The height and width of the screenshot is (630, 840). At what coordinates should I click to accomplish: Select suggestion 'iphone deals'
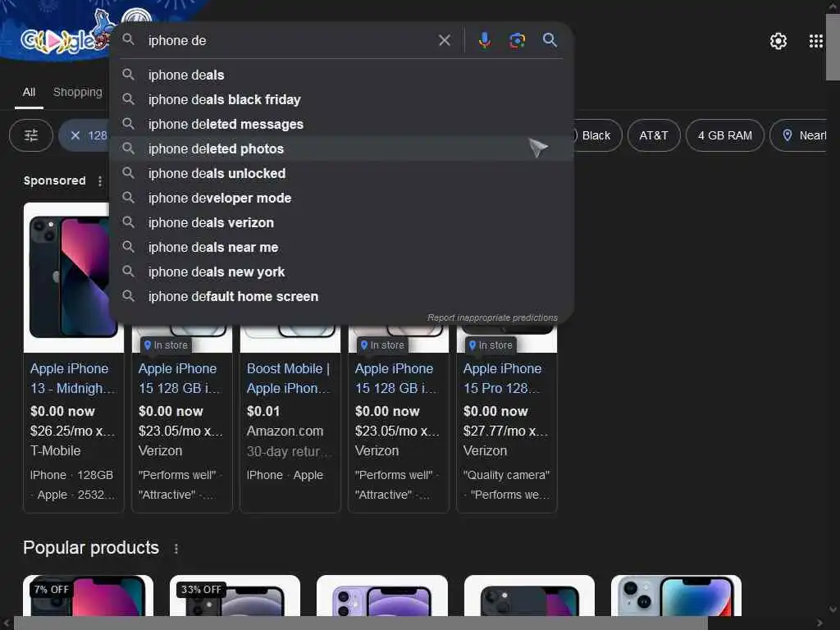coord(341,75)
